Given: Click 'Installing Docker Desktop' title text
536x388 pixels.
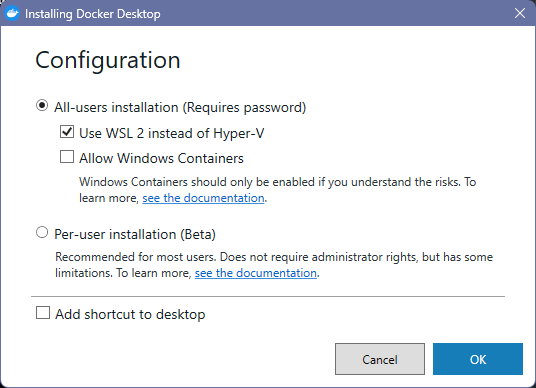Looking at the screenshot, I should click(93, 14).
